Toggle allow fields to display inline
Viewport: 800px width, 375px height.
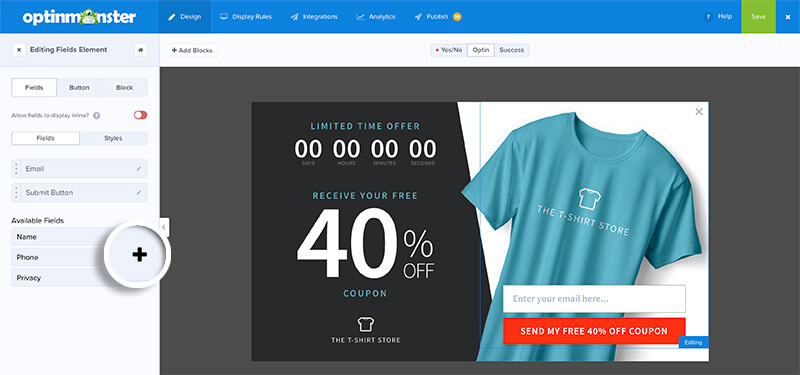pos(140,115)
